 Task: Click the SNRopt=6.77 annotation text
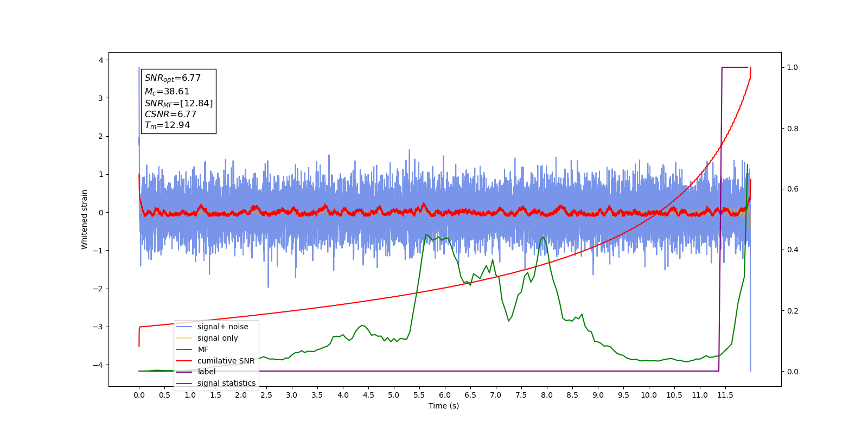(173, 78)
